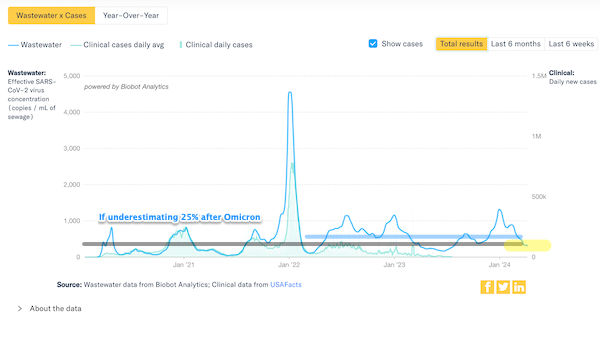The image size is (600, 360).
Task: Click the powered by Biobot Analytics text
Action: point(126,87)
